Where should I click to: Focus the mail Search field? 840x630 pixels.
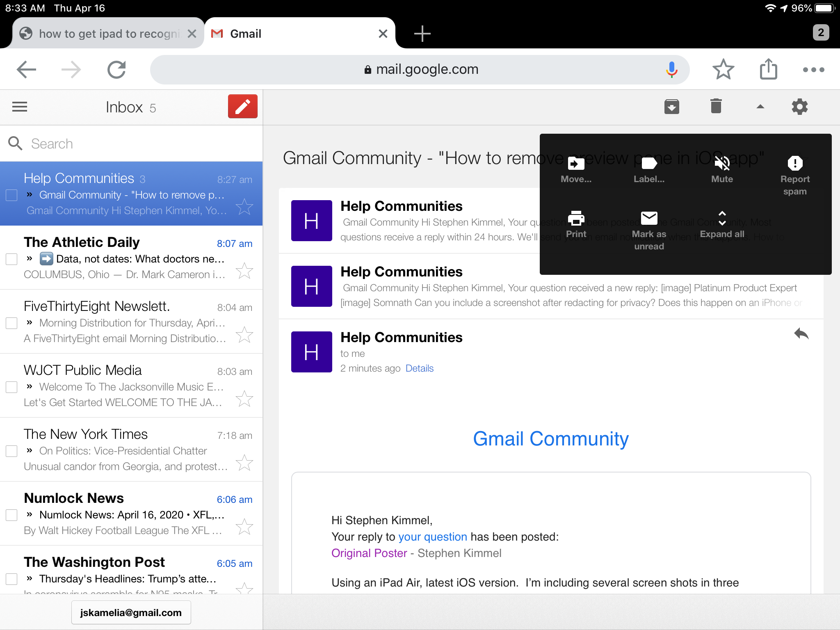coord(131,144)
